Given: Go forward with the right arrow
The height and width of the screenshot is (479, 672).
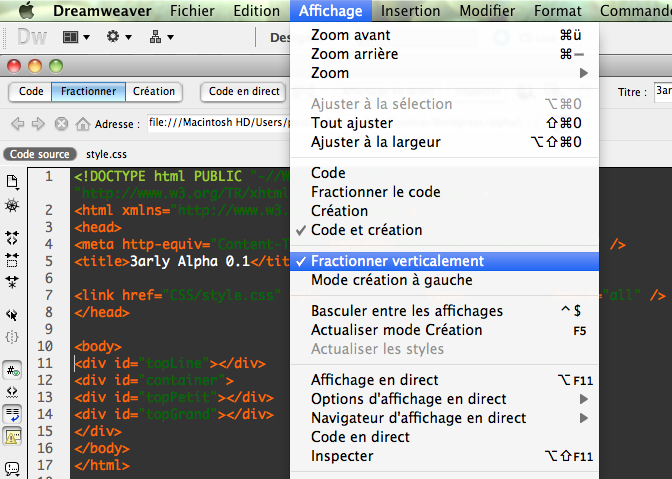Looking at the screenshot, I should point(38,124).
